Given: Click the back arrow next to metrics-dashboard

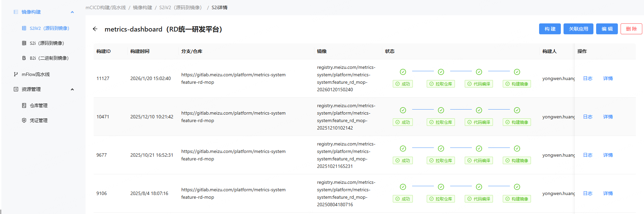Looking at the screenshot, I should click(x=95, y=29).
